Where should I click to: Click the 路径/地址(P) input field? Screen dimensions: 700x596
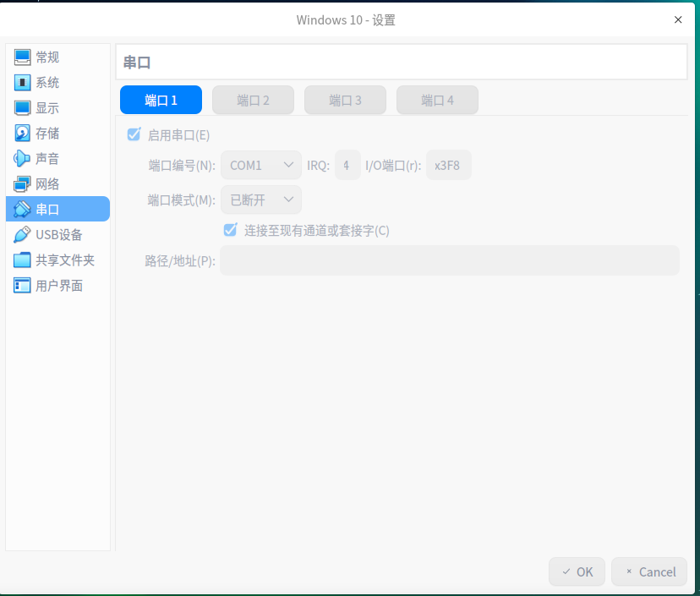[450, 260]
